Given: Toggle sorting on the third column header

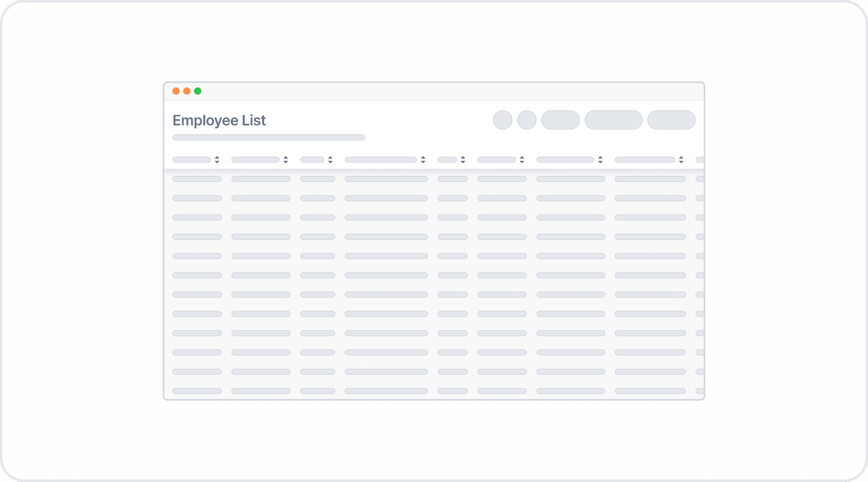Looking at the screenshot, I should 330,159.
